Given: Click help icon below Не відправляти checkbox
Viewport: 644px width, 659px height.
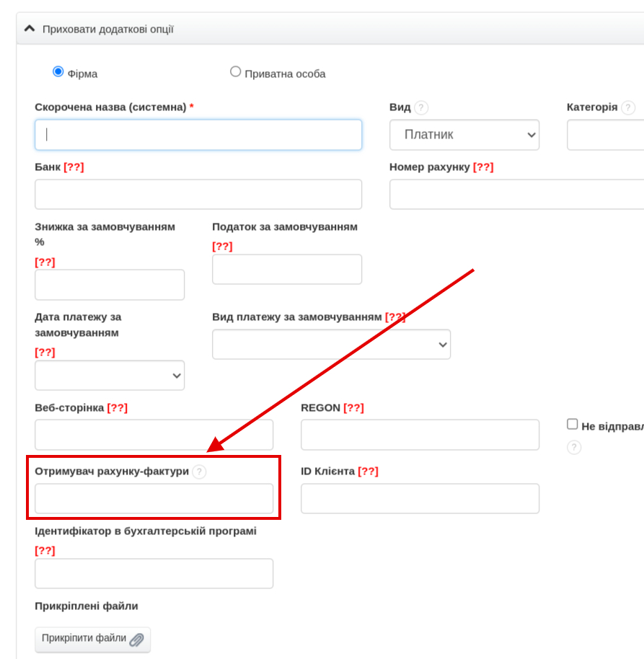Looking at the screenshot, I should coord(574,448).
